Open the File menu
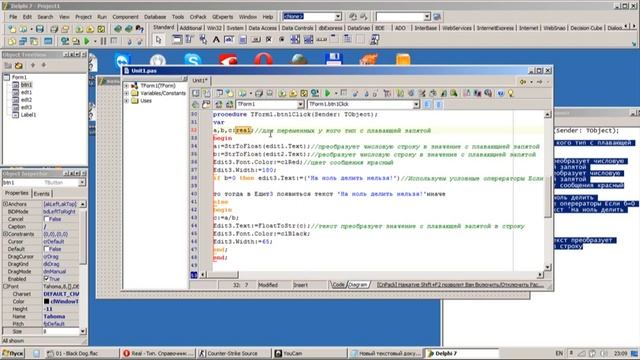The height and width of the screenshot is (360, 640). coord(13,17)
